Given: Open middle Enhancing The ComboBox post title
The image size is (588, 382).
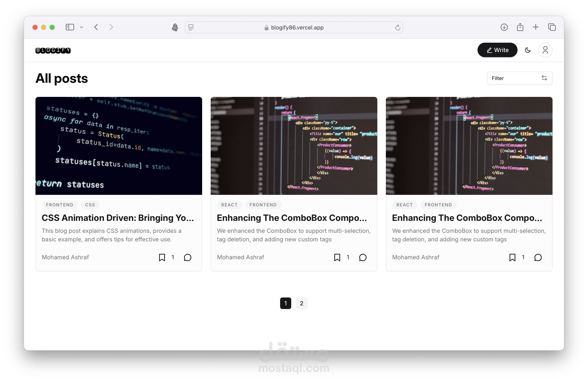Looking at the screenshot, I should pyautogui.click(x=292, y=218).
